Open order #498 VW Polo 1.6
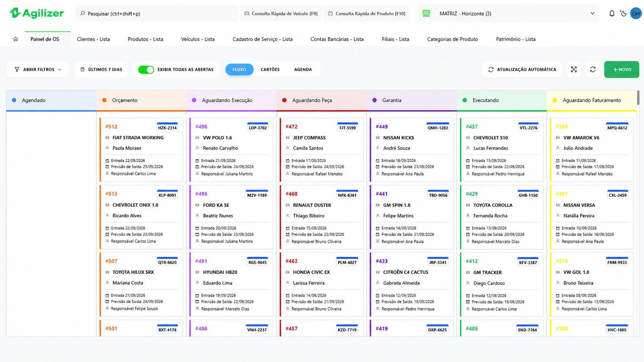Image resolution: width=644 pixels, height=362 pixels. (x=231, y=150)
